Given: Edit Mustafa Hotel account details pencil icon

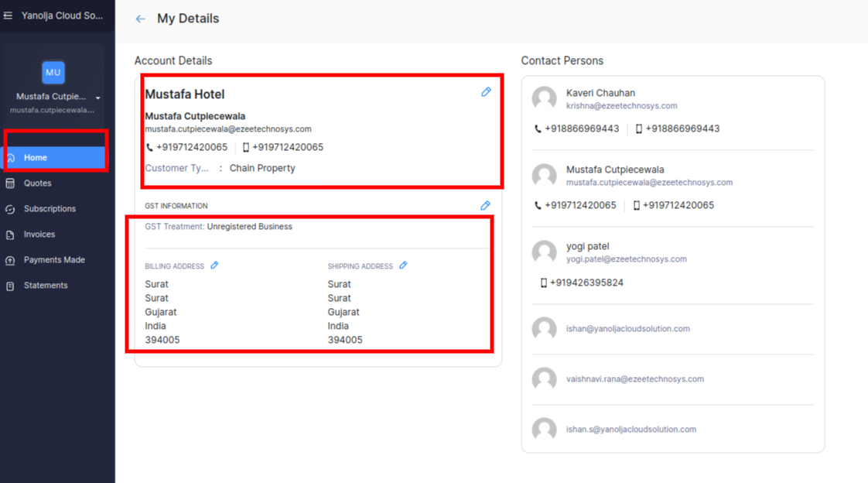Looking at the screenshot, I should click(486, 92).
